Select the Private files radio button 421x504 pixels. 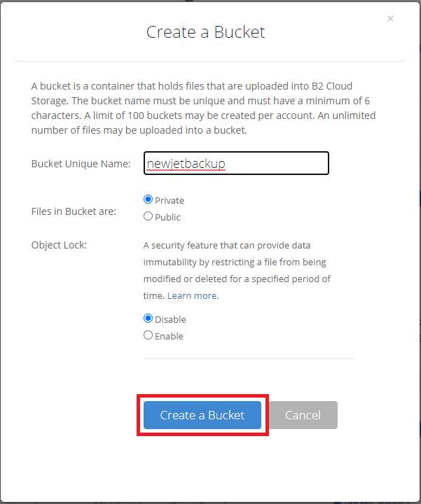[x=148, y=199]
